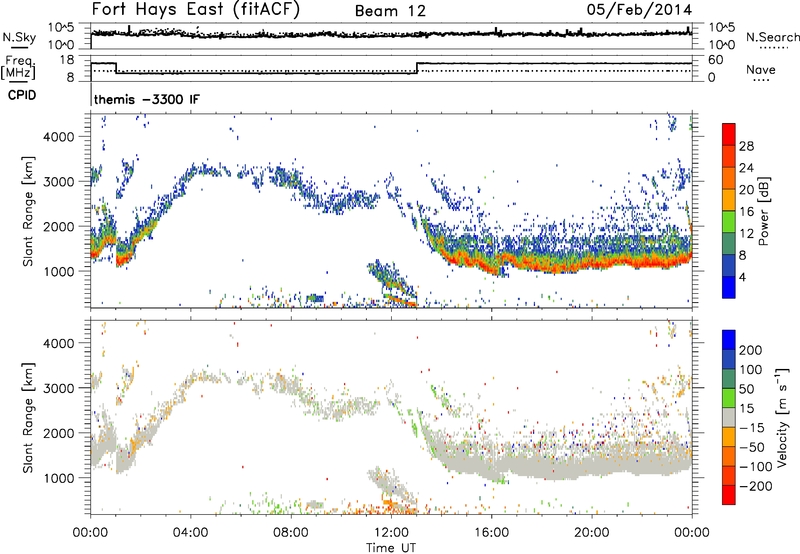Click "Slant Range [km]" label of power panel
This screenshot has height=554, width=800.
[28, 211]
